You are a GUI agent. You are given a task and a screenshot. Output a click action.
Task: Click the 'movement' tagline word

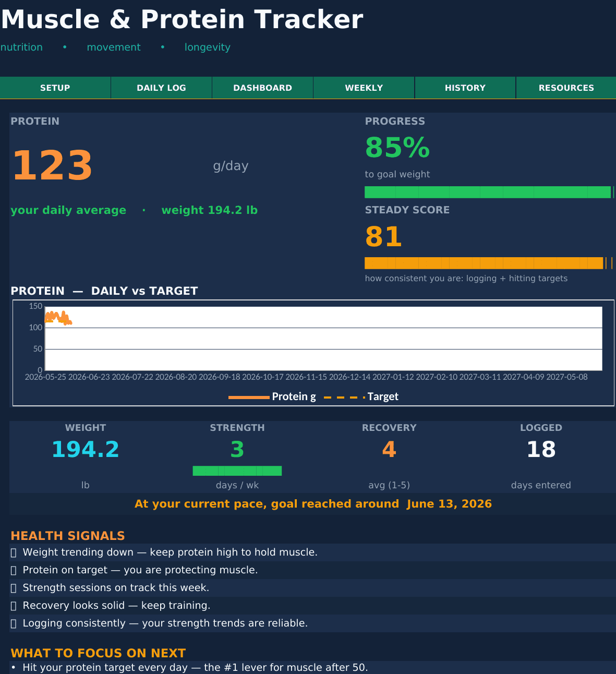tap(114, 47)
